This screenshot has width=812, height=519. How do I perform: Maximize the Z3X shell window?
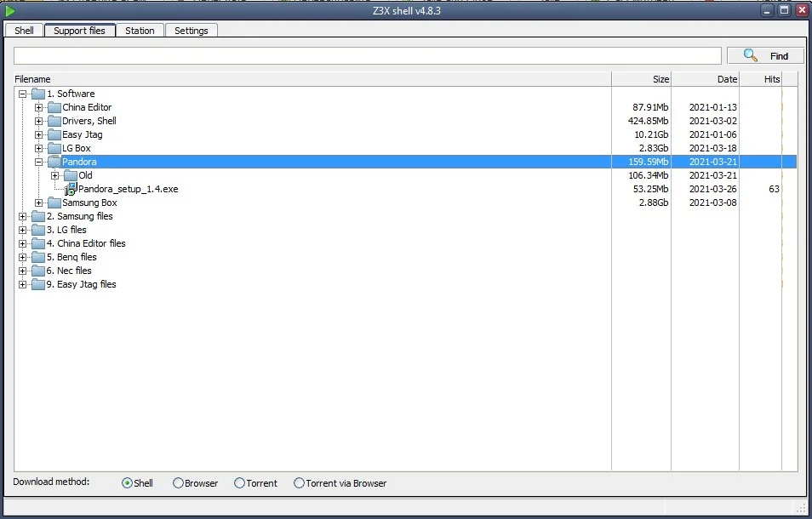coord(784,10)
